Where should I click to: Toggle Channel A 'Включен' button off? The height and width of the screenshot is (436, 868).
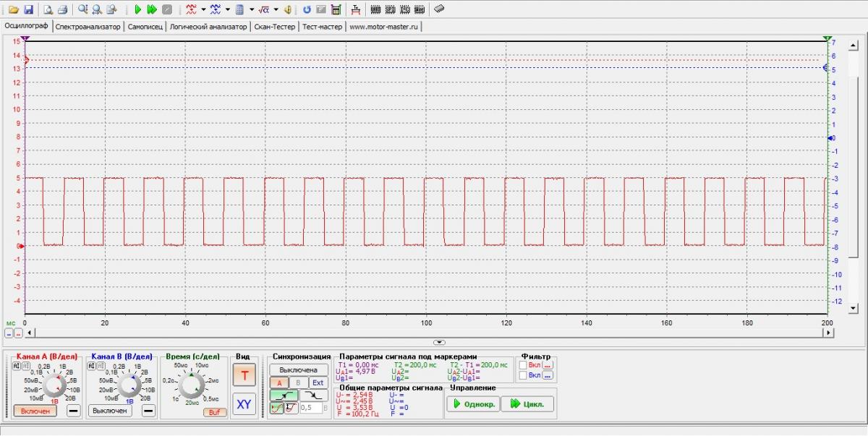(x=35, y=411)
